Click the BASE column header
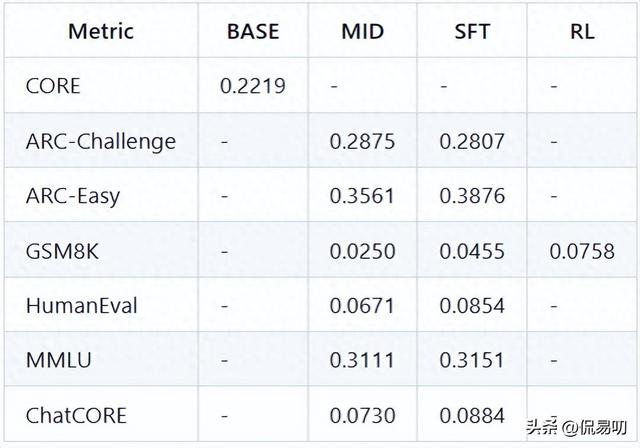The image size is (640, 448). coord(253,31)
